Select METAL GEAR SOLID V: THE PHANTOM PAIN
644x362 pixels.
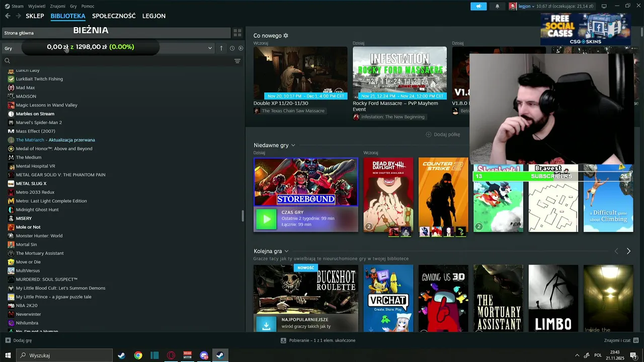[60, 174]
